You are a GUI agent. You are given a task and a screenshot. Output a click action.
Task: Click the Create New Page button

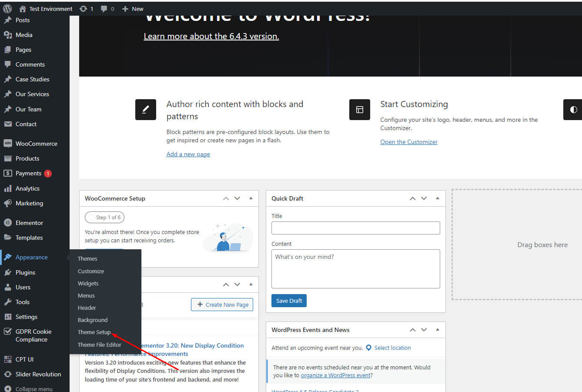(222, 305)
